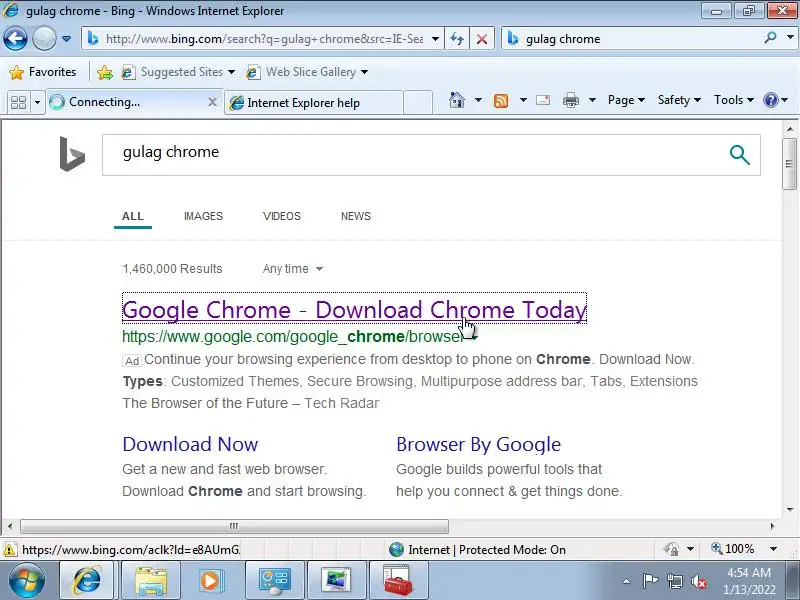Image resolution: width=800 pixels, height=600 pixels.
Task: Click the status bar warning icon
Action: click(10, 550)
